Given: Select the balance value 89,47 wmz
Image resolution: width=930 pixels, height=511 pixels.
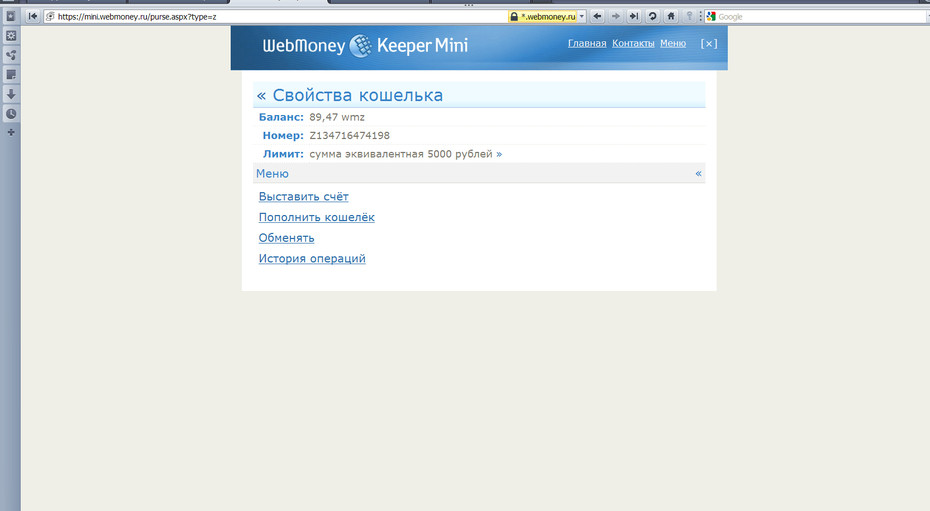Looking at the screenshot, I should tap(337, 117).
